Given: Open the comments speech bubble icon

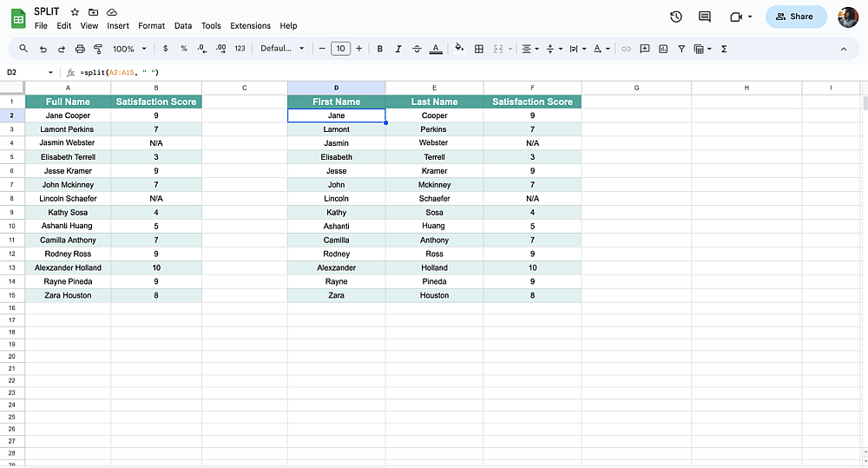Looking at the screenshot, I should tap(705, 16).
